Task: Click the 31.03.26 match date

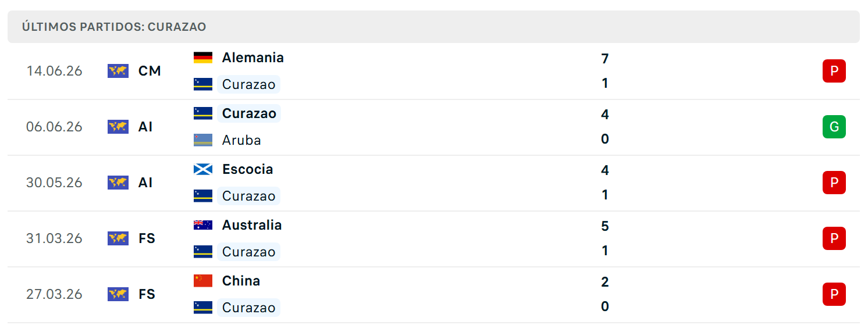Action: [54, 238]
